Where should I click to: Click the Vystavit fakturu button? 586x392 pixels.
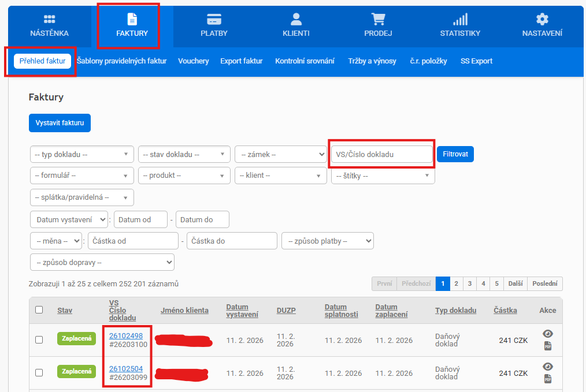[x=60, y=123]
